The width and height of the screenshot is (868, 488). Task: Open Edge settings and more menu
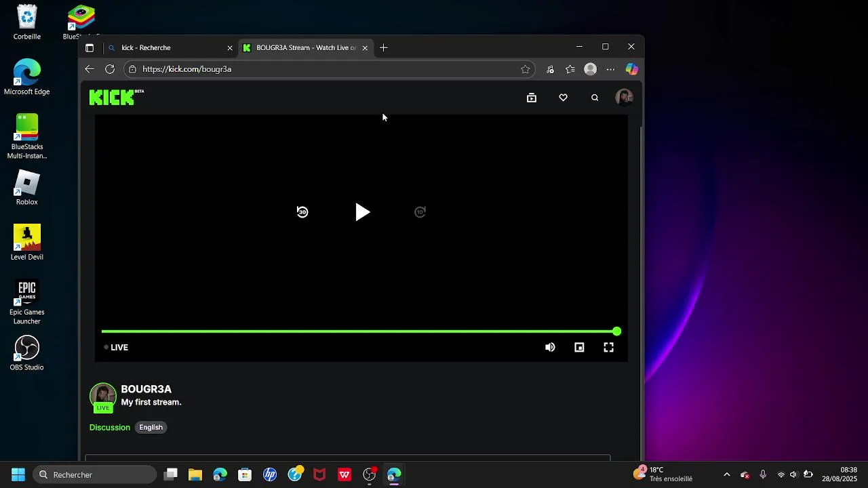coord(610,69)
